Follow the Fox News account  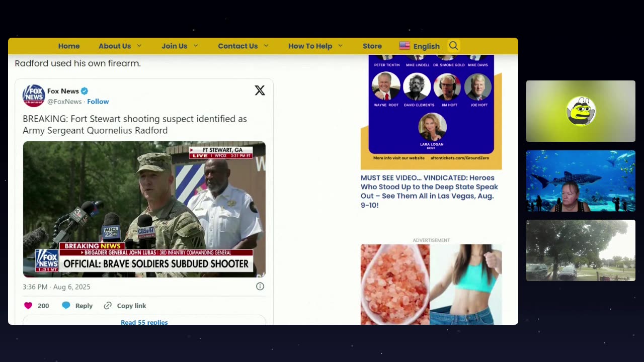[98, 102]
